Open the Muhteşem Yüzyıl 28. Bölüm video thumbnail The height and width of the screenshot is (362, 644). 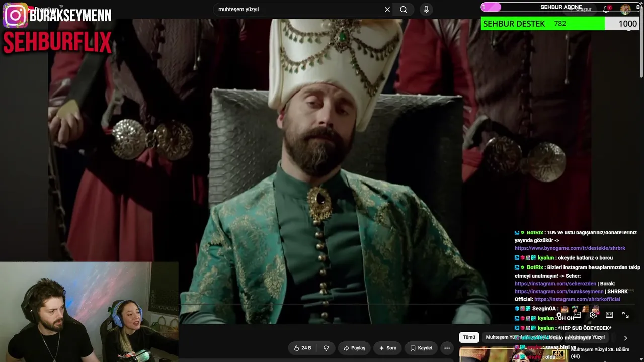(513, 354)
